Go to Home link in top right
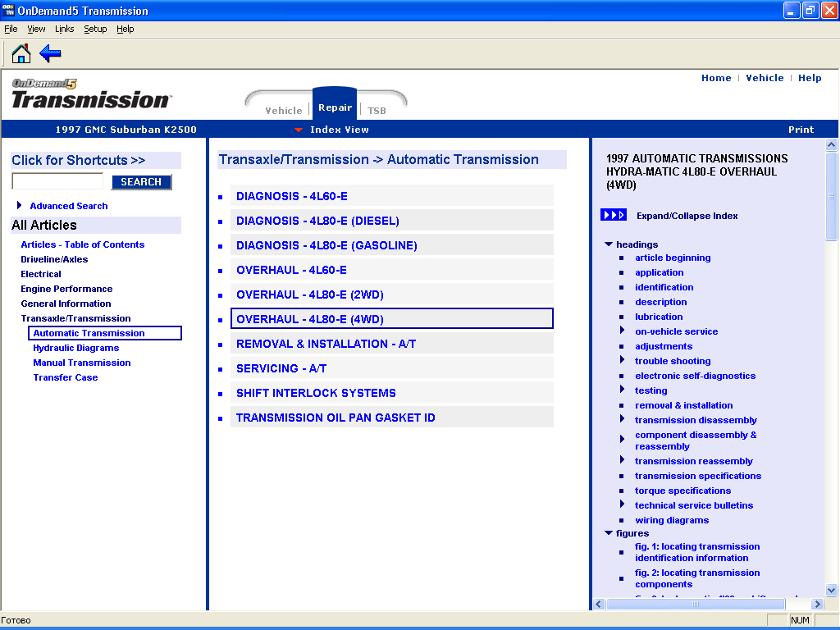This screenshot has height=630, width=840. point(716,78)
